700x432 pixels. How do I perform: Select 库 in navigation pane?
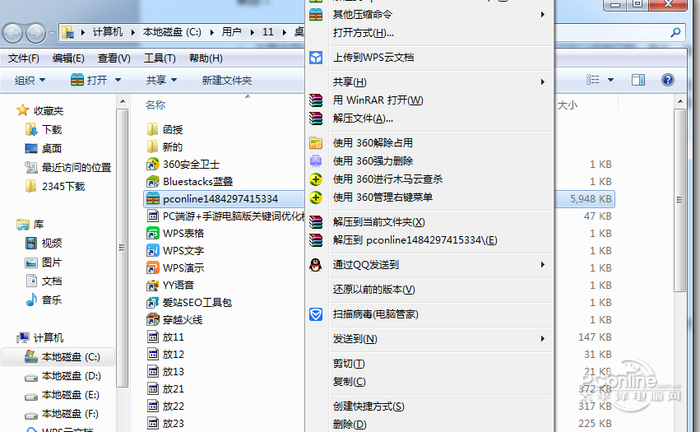pos(30,224)
